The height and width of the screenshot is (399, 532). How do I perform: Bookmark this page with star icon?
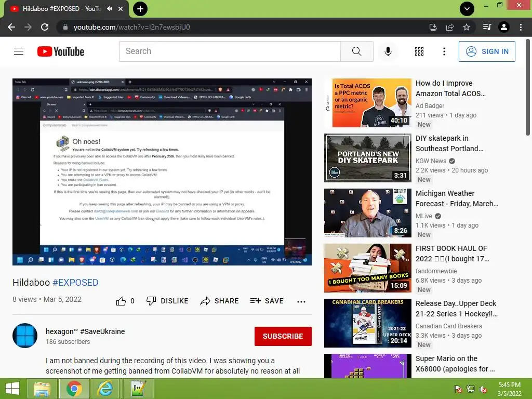click(467, 27)
